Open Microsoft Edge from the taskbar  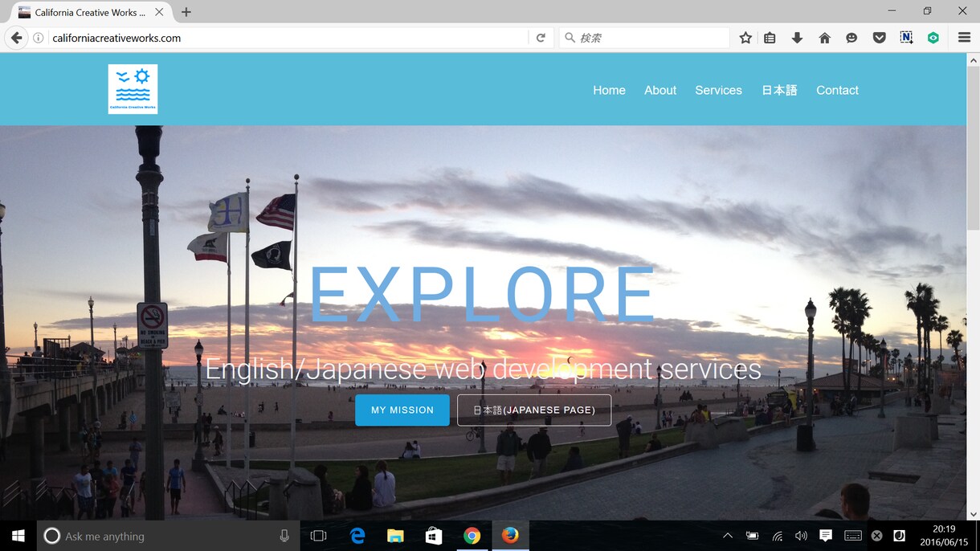pos(357,536)
